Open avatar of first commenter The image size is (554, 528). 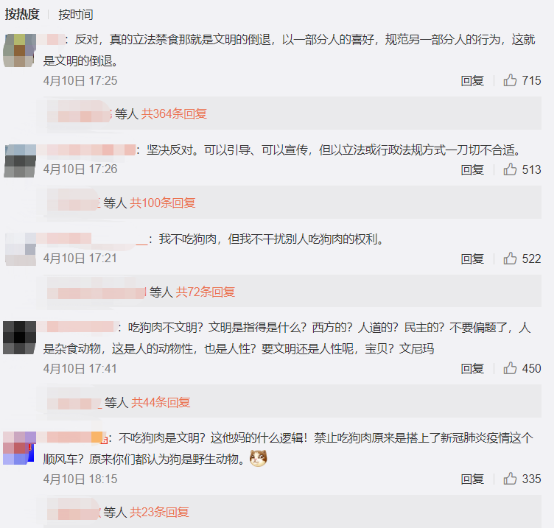(x=20, y=50)
